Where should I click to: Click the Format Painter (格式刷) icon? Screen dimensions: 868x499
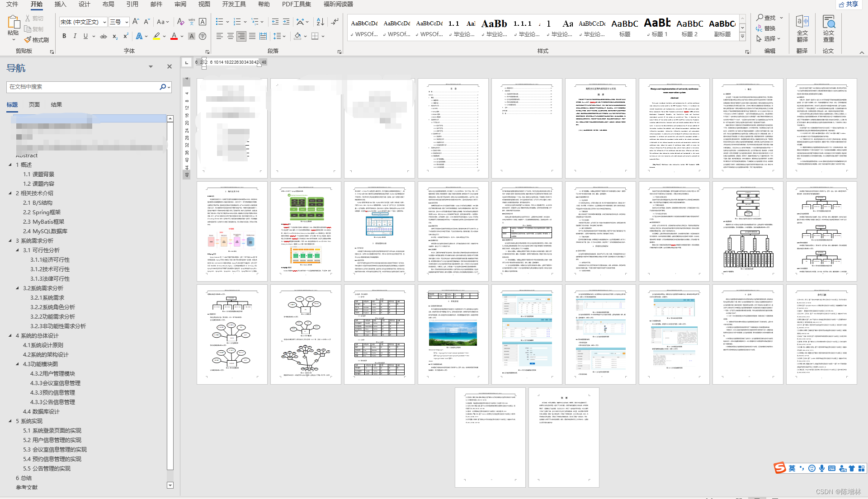(x=28, y=40)
